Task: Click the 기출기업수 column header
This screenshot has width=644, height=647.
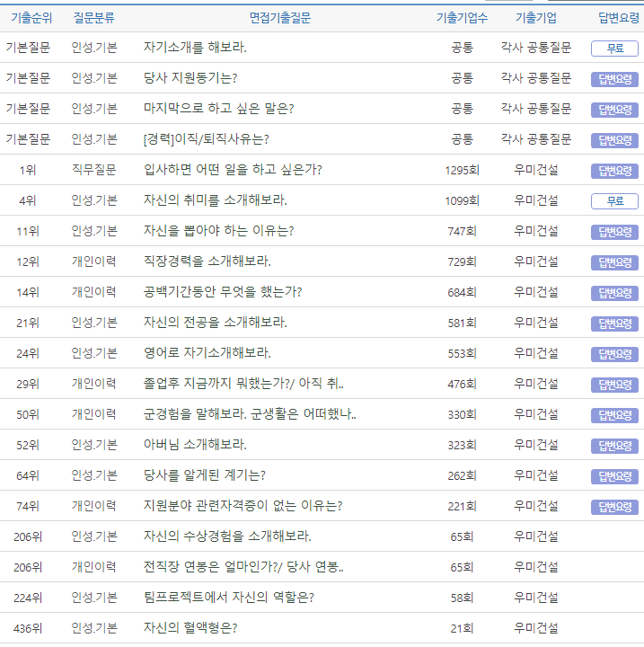Action: point(462,18)
